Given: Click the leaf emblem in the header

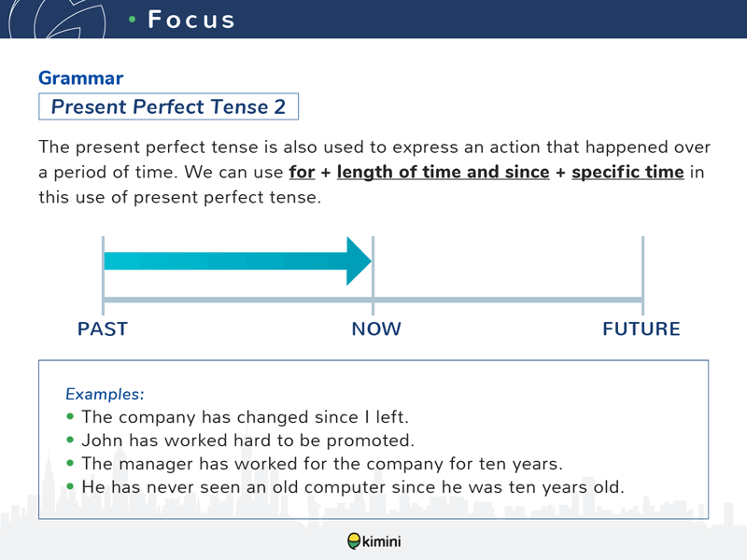Looking at the screenshot, I should click(x=57, y=19).
